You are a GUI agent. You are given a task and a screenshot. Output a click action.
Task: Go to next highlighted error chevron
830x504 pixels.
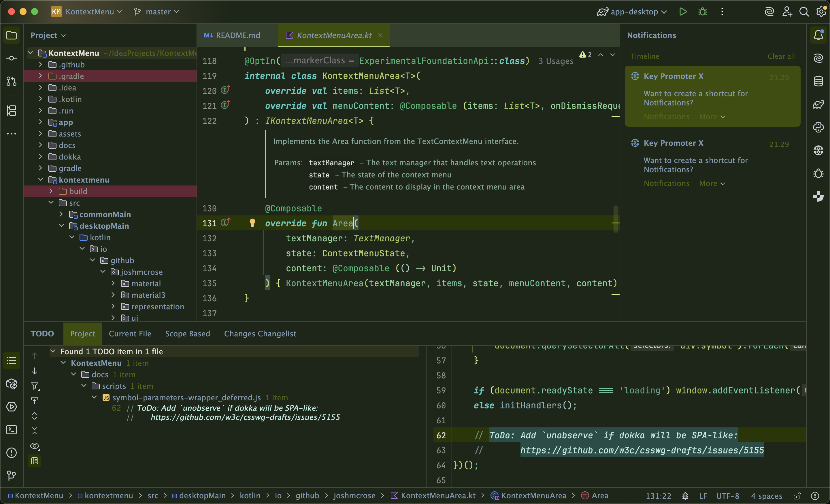pos(612,54)
